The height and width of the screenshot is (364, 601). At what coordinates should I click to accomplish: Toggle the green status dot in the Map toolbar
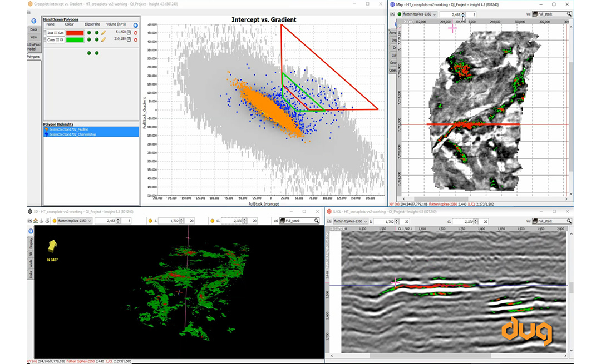point(400,14)
